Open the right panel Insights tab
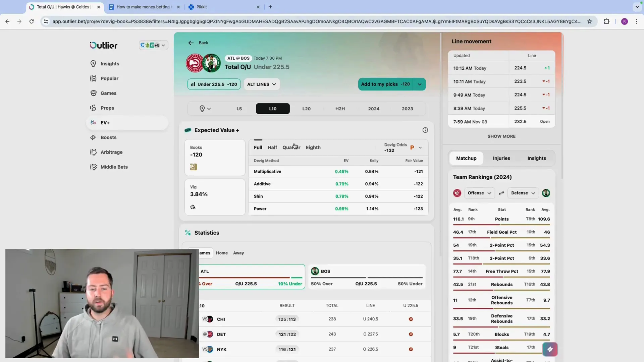Screen dimensions: 644x362 click(537, 158)
